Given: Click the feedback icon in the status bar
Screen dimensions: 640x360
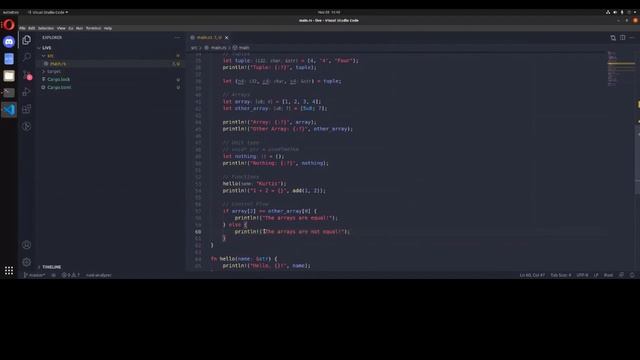Looking at the screenshot, I should pos(621,275).
